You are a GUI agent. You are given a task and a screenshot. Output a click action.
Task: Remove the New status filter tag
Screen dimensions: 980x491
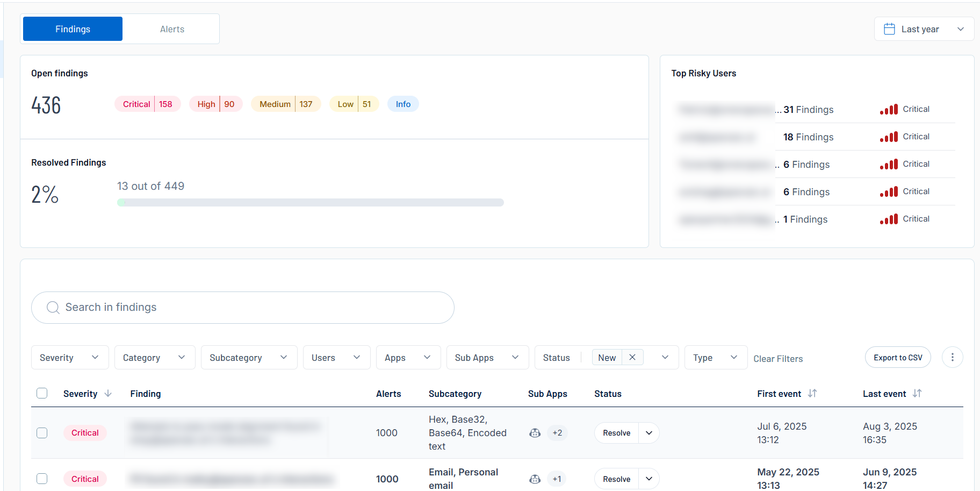(x=632, y=357)
